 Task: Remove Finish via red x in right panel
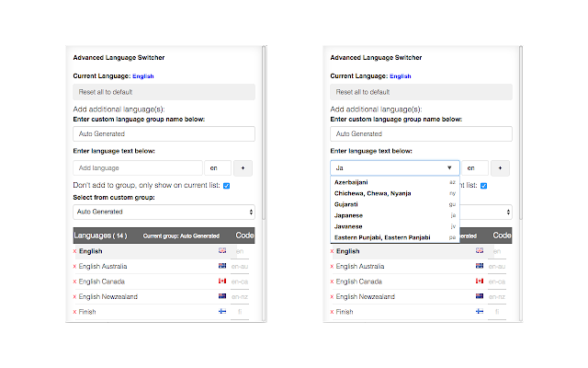click(332, 312)
